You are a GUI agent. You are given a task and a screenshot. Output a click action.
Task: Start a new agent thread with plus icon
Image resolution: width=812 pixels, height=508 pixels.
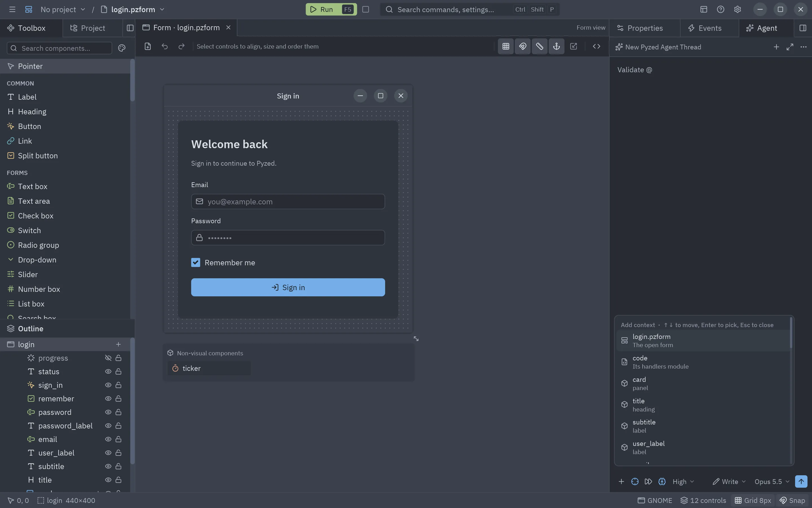pos(776,47)
